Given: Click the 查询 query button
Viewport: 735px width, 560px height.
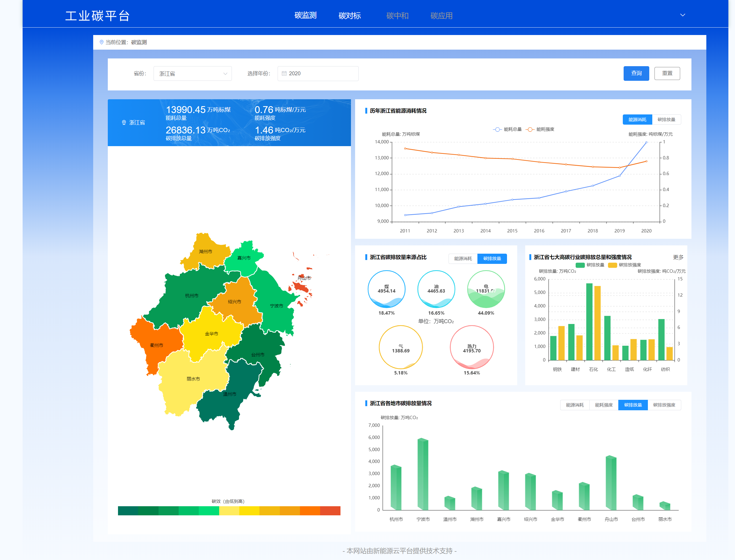Looking at the screenshot, I should pos(636,73).
